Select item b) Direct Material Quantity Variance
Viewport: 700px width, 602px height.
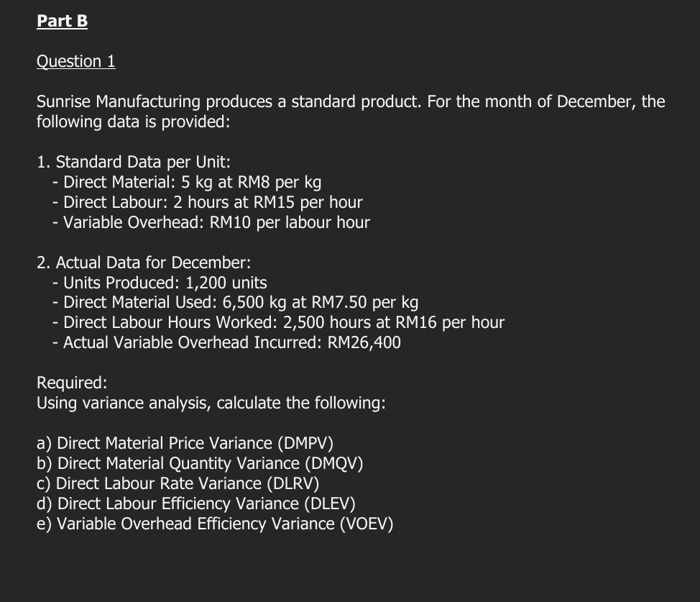[200, 463]
